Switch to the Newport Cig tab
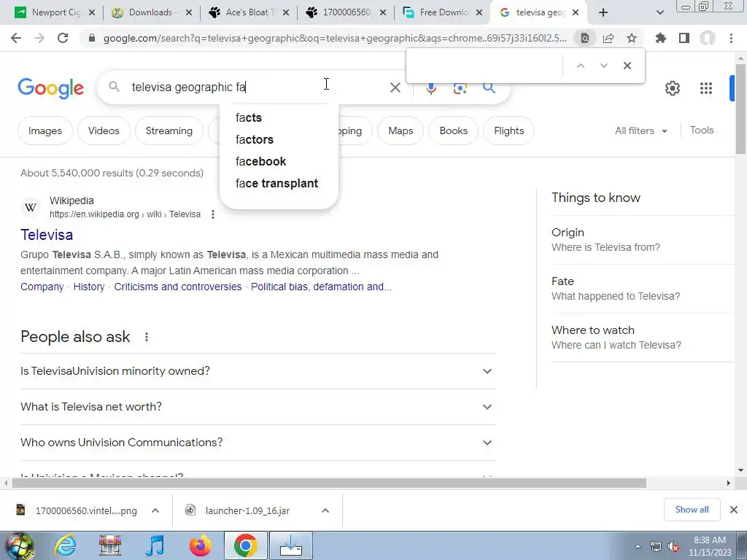The image size is (747, 560). coord(53,12)
